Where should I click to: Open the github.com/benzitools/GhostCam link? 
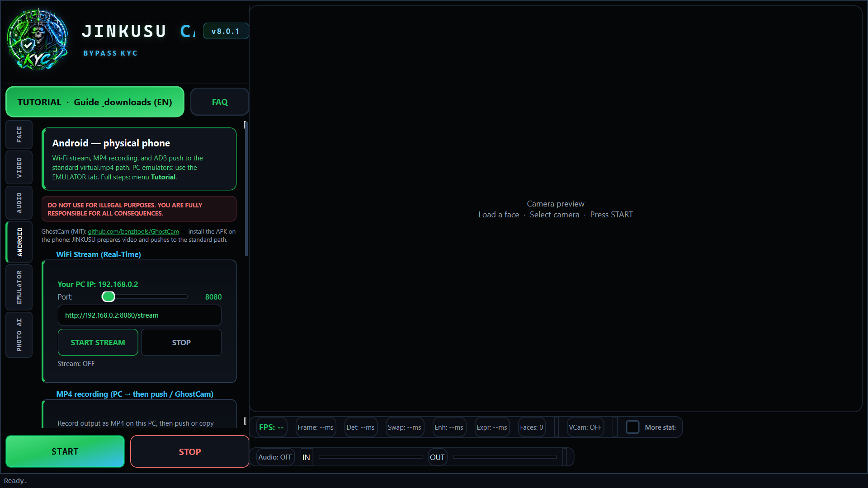tap(133, 231)
